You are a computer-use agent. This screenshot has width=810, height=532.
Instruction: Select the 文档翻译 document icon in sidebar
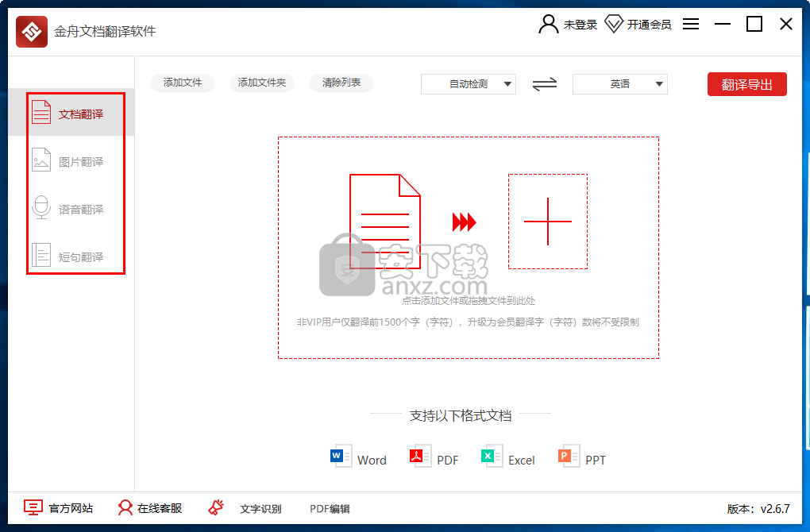(x=41, y=112)
